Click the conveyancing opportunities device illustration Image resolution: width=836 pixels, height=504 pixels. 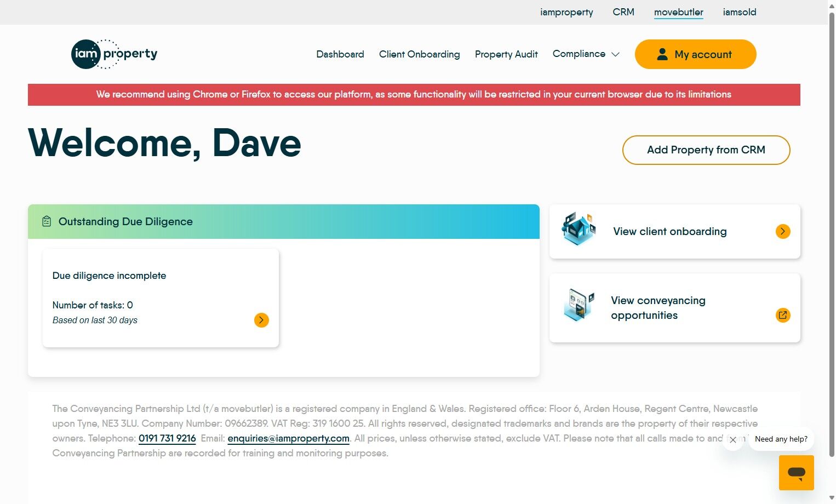[x=579, y=305]
